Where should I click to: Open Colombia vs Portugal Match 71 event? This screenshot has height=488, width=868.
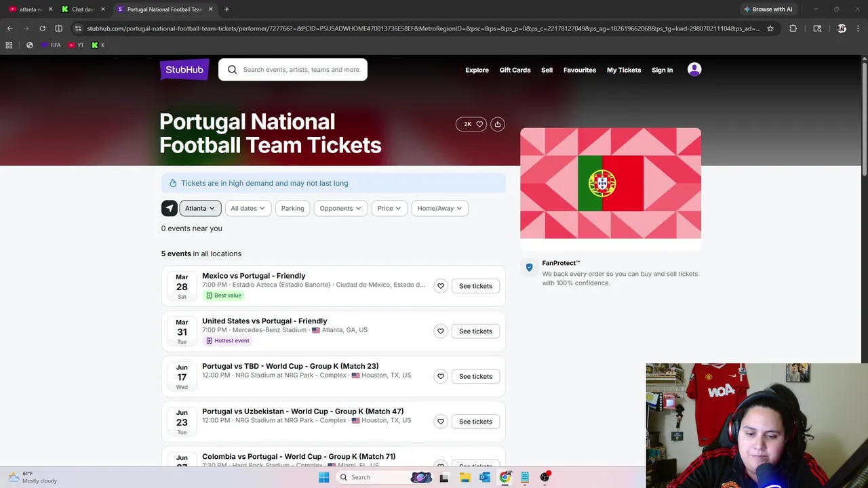298,457
